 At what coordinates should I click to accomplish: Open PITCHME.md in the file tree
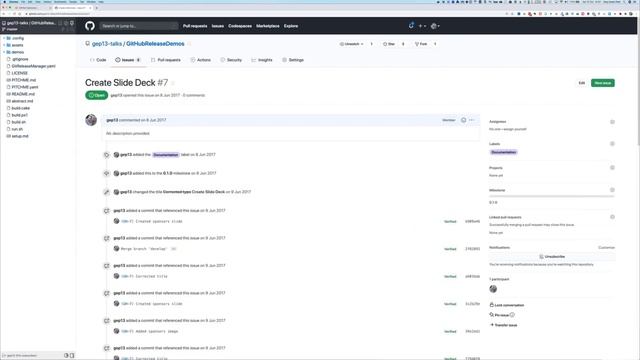[x=24, y=80]
